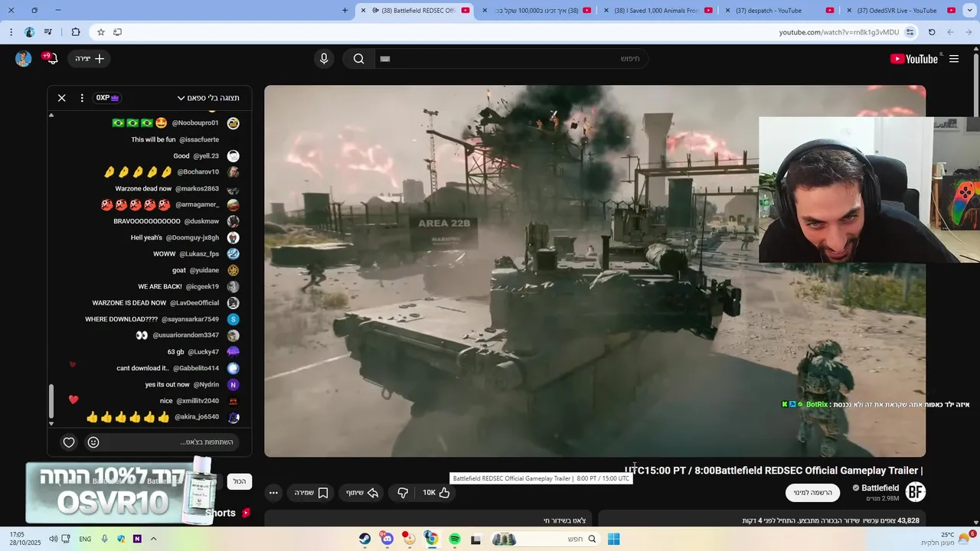
Task: Share the video (שיתוף)
Action: [361, 493]
